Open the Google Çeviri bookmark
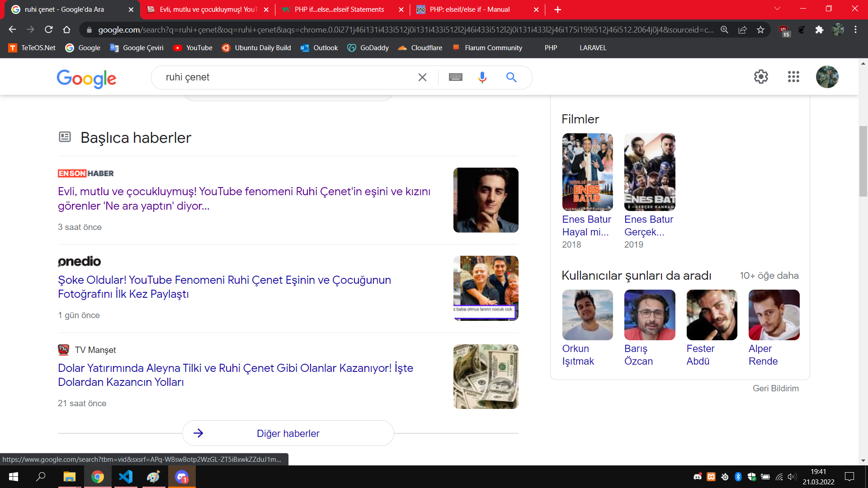 pyautogui.click(x=137, y=48)
